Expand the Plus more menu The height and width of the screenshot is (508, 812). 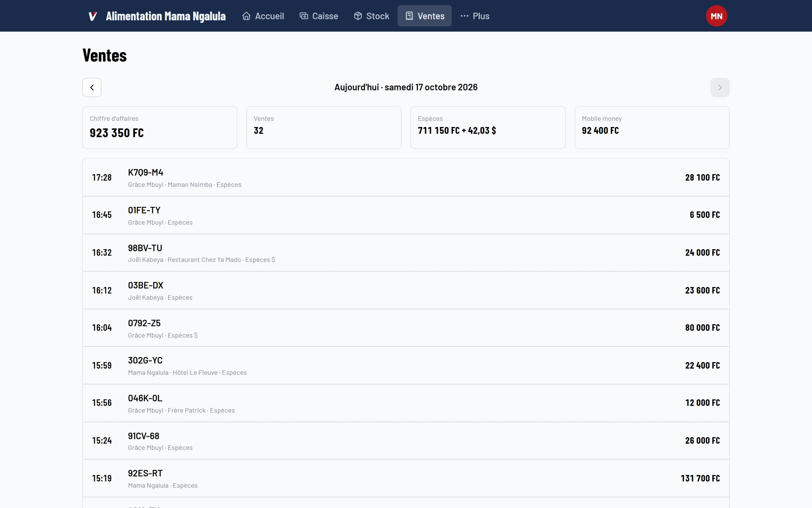pos(475,16)
